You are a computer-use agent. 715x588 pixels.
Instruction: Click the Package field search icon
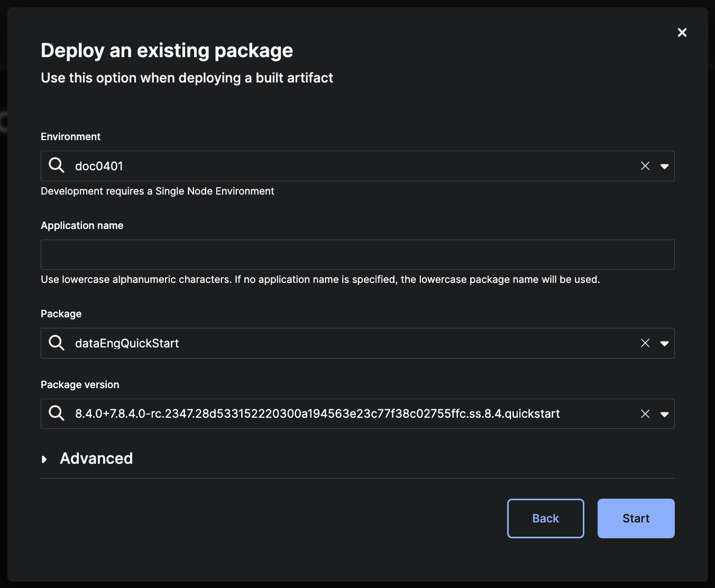57,343
